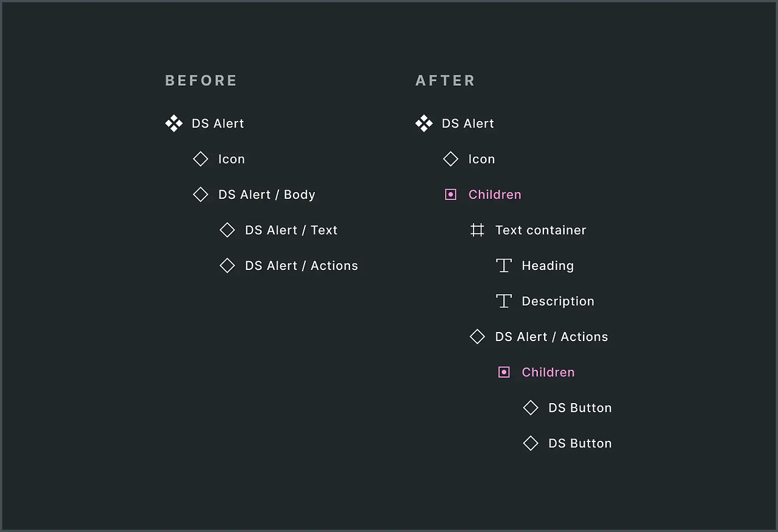Select the lower DS Button layer
This screenshot has width=778, height=532.
tap(580, 443)
